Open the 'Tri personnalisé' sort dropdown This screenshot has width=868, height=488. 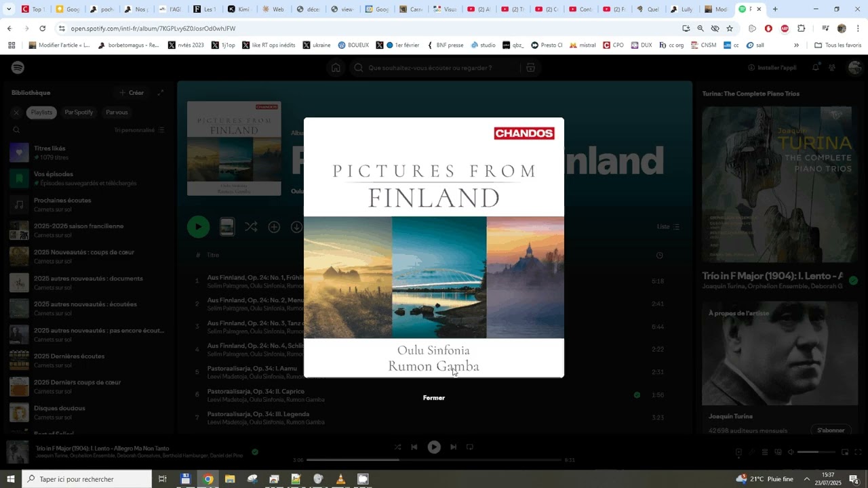point(139,130)
